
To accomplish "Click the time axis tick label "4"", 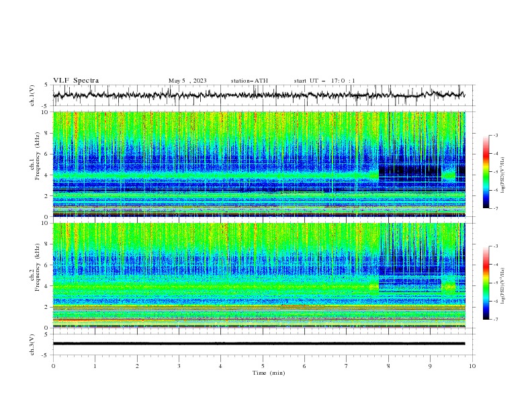I will click(220, 366).
